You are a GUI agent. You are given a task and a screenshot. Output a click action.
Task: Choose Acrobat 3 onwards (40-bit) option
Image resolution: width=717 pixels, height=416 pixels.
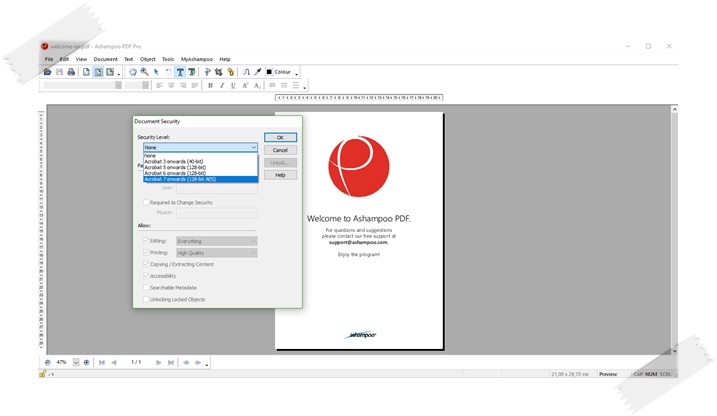tap(200, 161)
